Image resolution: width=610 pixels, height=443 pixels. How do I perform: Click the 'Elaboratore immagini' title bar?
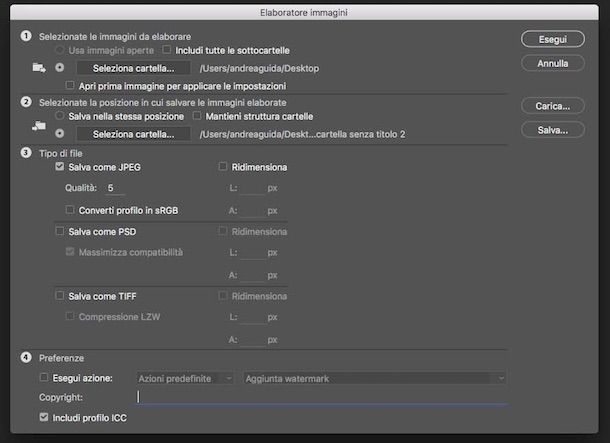coord(304,12)
